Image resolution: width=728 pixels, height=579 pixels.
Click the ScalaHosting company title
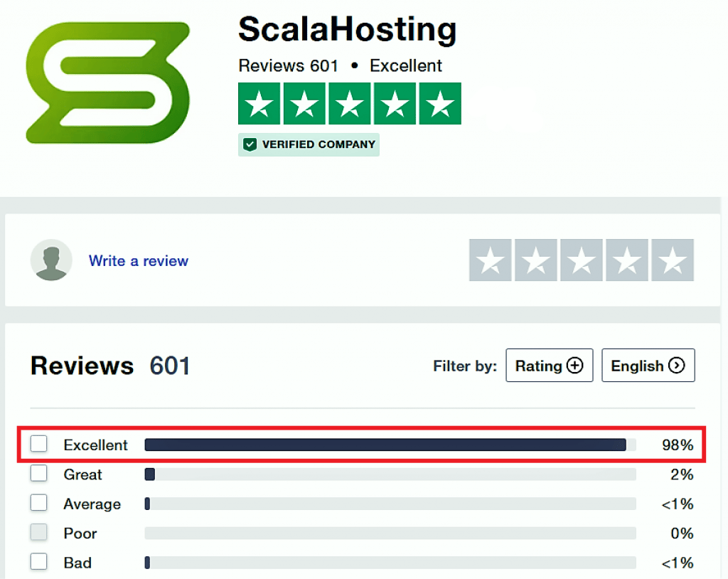pyautogui.click(x=347, y=29)
